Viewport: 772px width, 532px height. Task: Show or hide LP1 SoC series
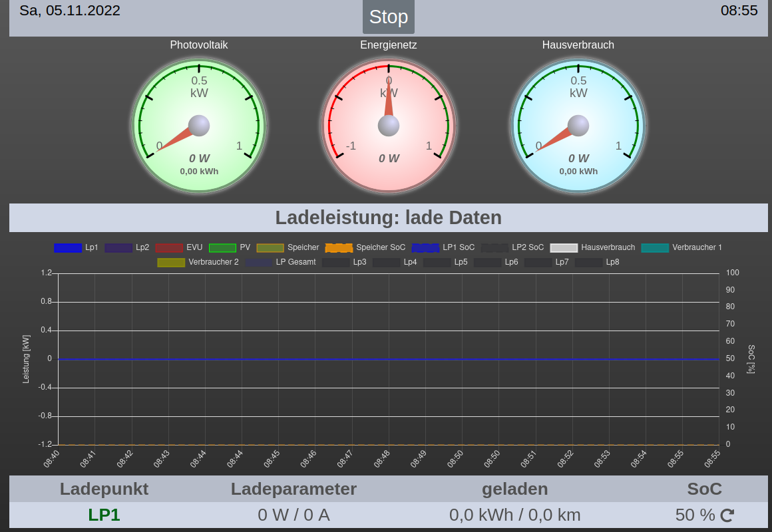443,247
